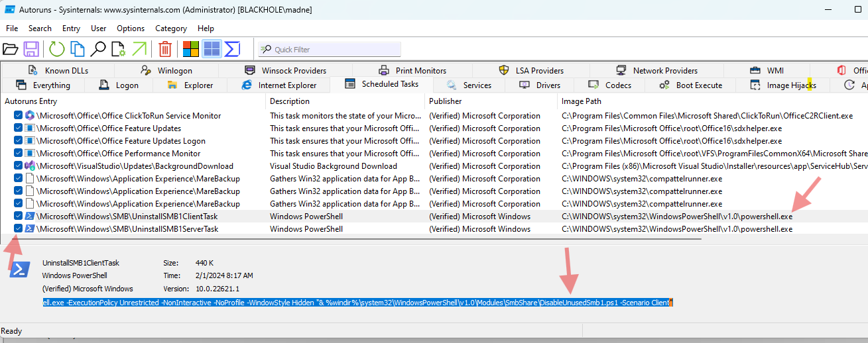The width and height of the screenshot is (868, 343).
Task: Uncheck Office Feature Updates Logon entry
Action: coord(19,141)
